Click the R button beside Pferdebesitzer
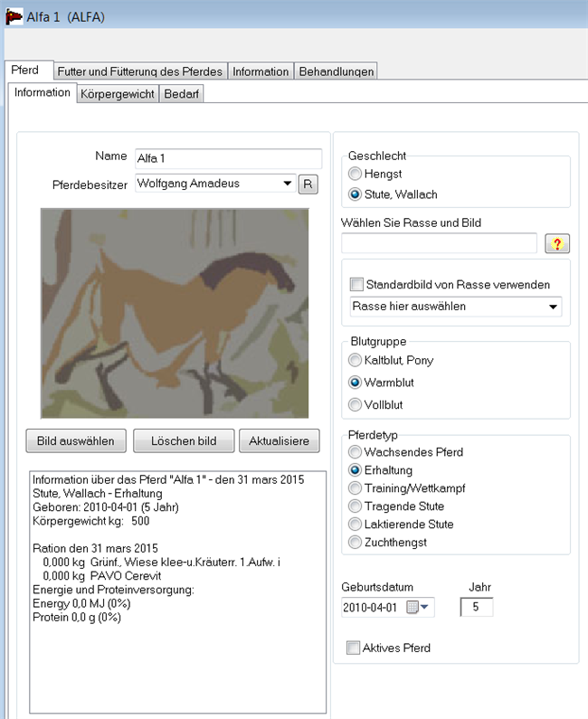Image resolution: width=588 pixels, height=719 pixels. pos(308,184)
